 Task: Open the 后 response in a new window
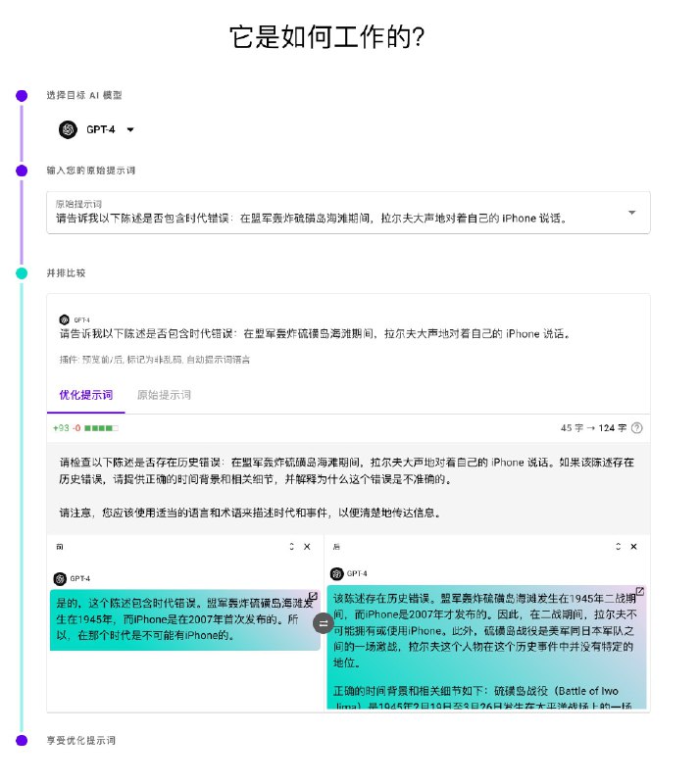point(639,592)
